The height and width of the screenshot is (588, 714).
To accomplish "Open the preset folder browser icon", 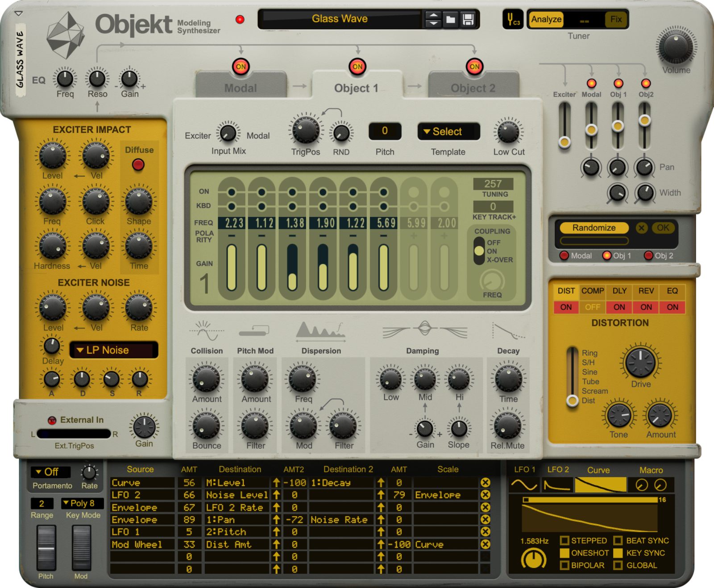I will (451, 19).
